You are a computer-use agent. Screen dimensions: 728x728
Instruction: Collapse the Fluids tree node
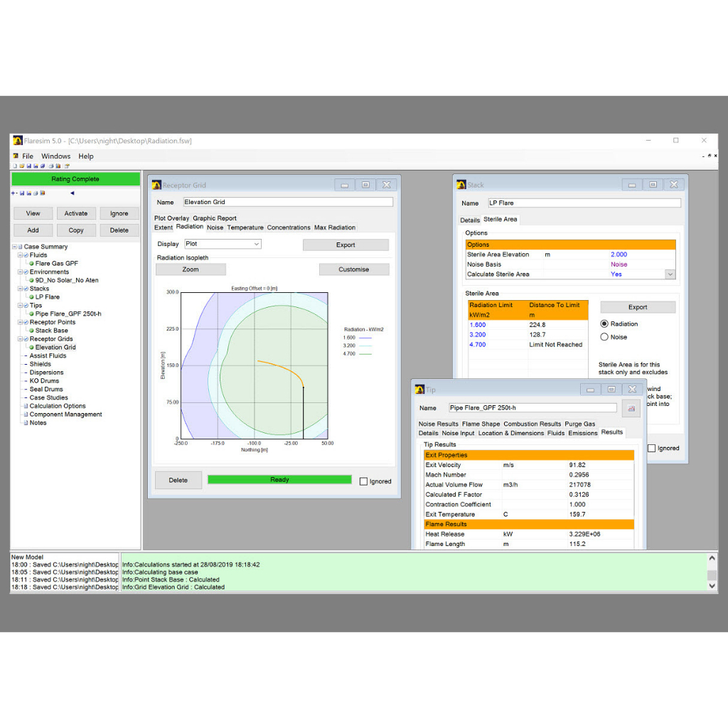tap(21, 255)
